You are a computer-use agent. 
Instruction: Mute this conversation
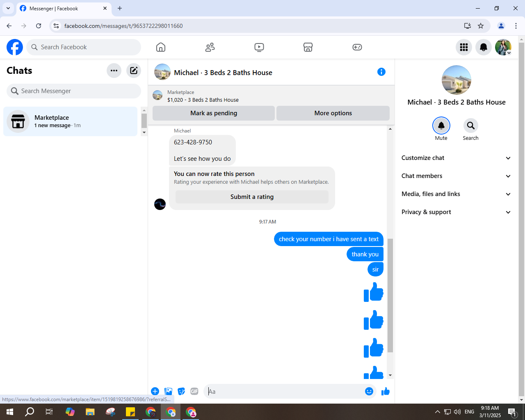441,126
